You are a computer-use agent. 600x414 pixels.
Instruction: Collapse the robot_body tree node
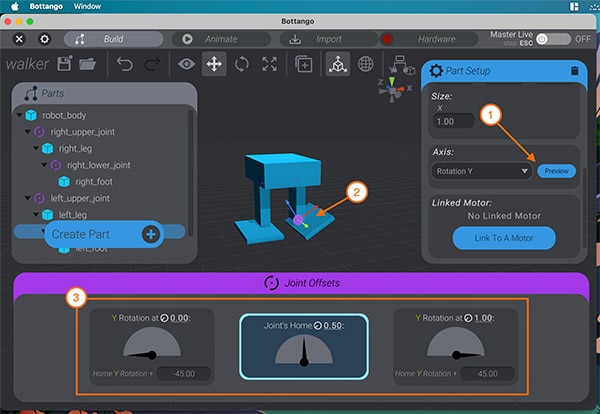click(21, 115)
